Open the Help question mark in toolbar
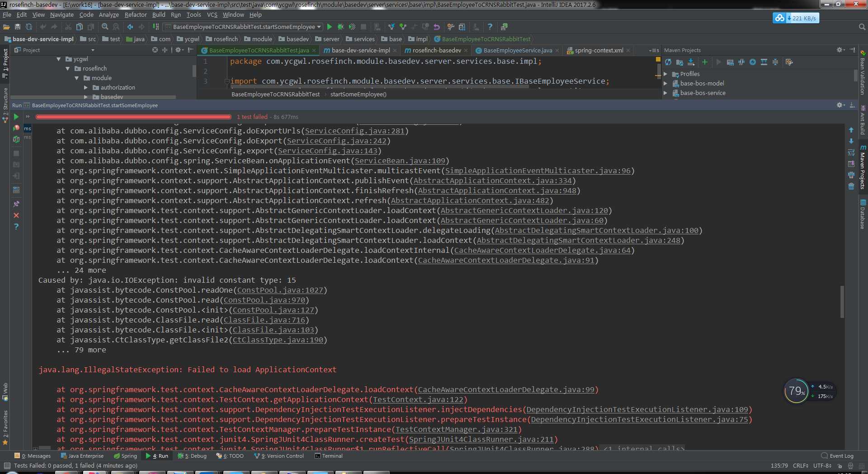868x474 pixels. [x=490, y=27]
